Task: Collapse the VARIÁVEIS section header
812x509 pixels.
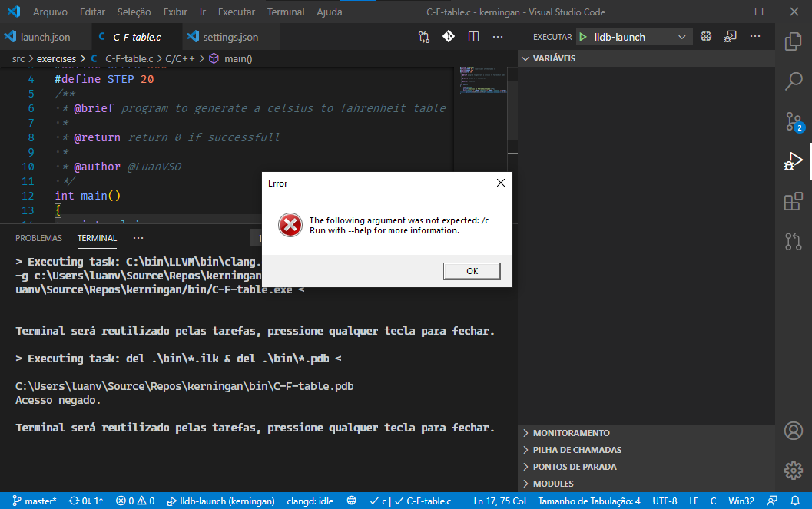Action: (556, 58)
